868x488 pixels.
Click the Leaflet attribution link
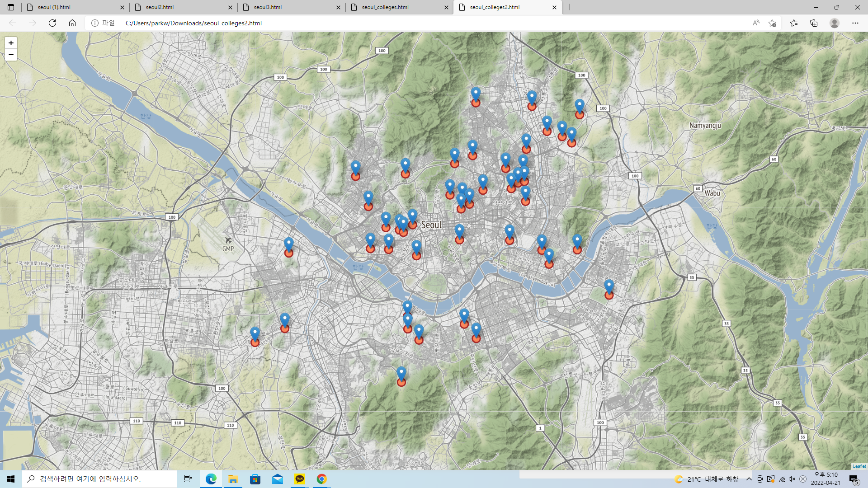[859, 466]
